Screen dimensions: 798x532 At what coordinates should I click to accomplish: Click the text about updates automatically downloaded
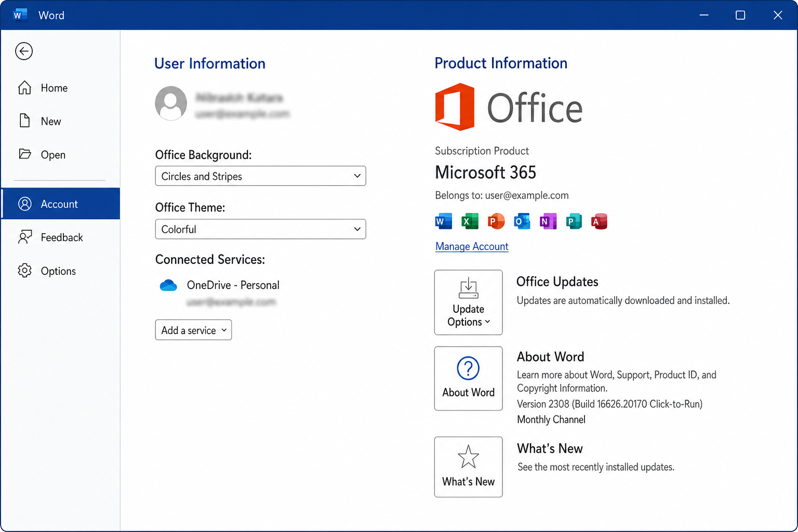(x=623, y=300)
